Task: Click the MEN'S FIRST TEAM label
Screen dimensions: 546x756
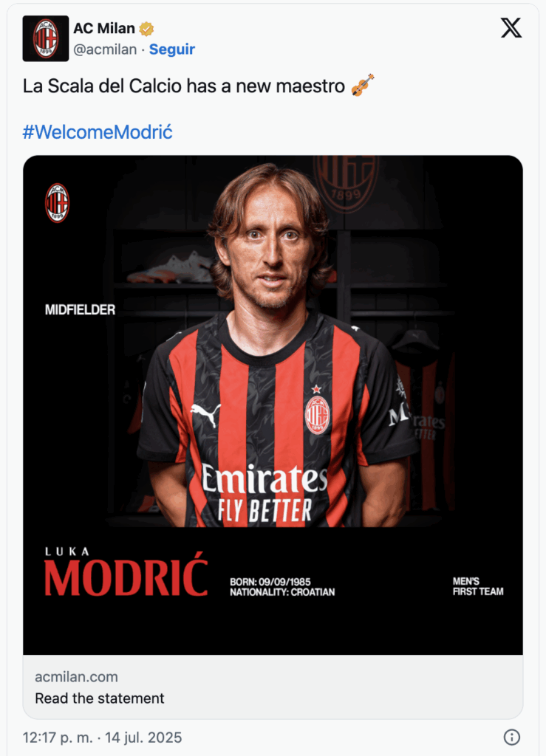Action: [x=478, y=586]
